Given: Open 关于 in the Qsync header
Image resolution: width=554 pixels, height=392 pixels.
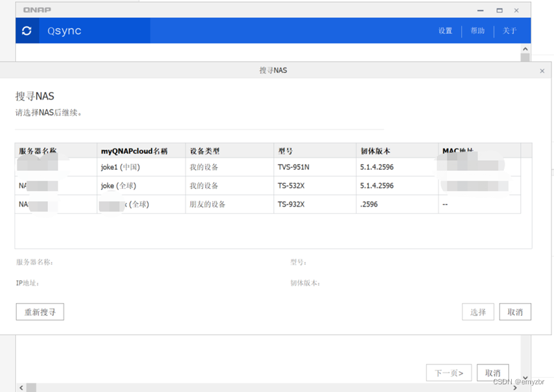Looking at the screenshot, I should coord(509,31).
